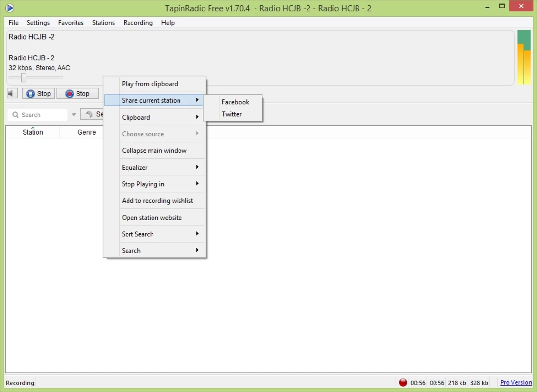
Task: Choose Collapse main window
Action: (x=154, y=150)
